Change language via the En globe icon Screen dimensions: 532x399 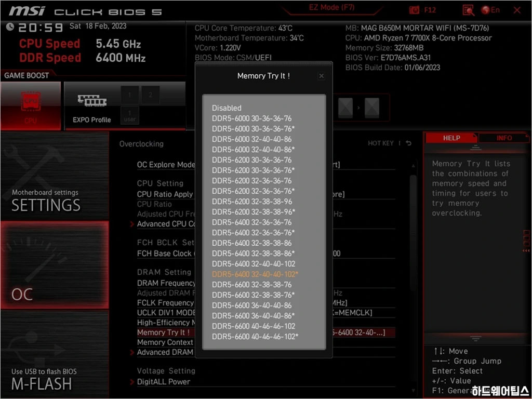pos(490,10)
